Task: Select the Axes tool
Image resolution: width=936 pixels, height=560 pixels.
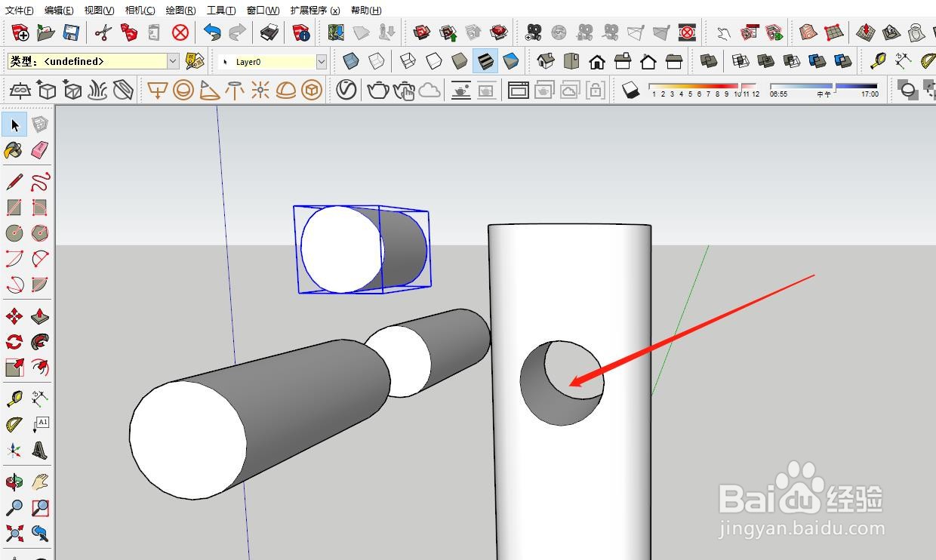Action: tap(14, 451)
